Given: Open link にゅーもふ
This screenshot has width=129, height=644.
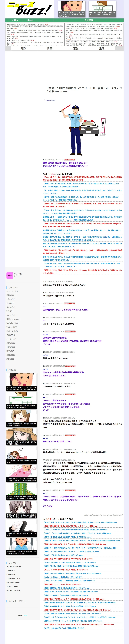Looking at the screenshot, I should coord(11,570).
